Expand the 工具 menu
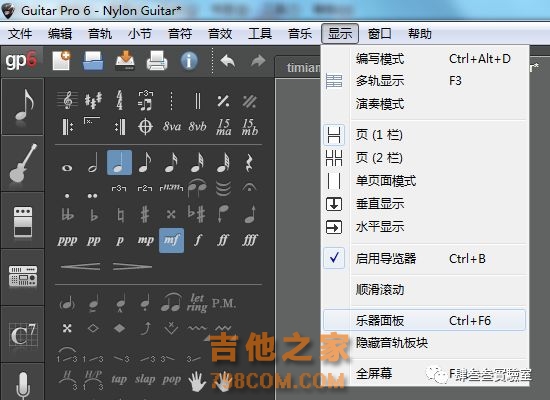The image size is (550, 400). click(260, 34)
